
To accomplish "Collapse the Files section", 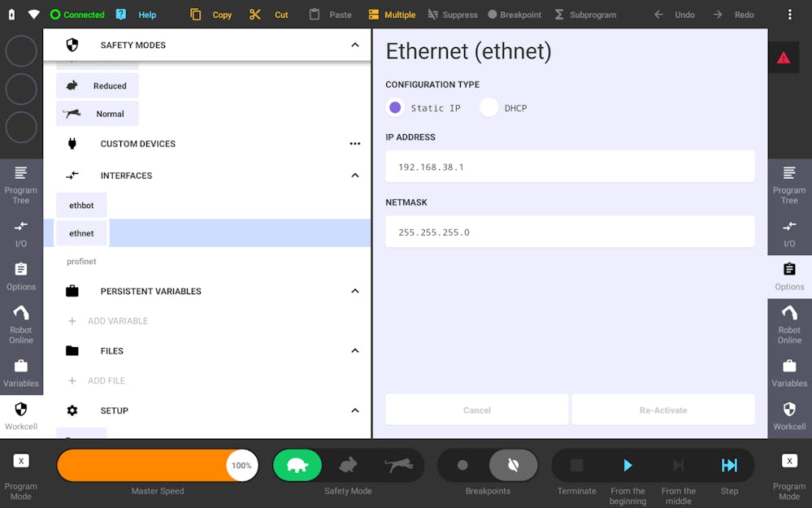I will (354, 350).
